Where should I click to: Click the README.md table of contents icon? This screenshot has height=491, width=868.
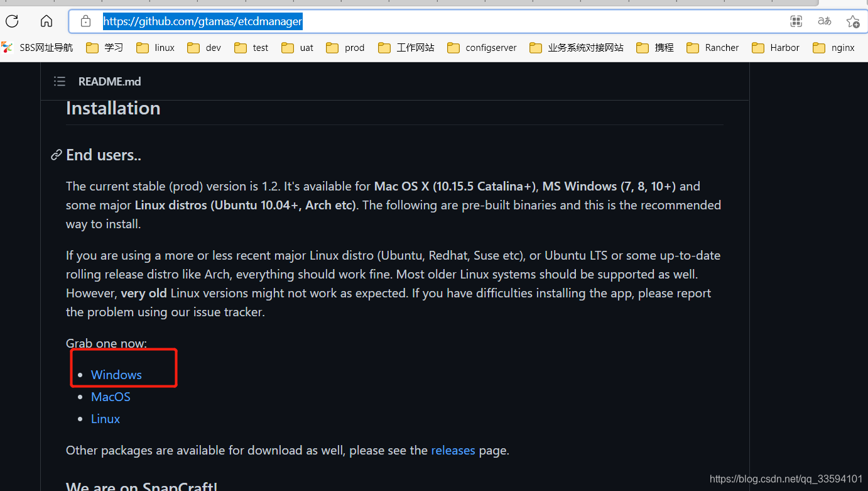tap(59, 81)
